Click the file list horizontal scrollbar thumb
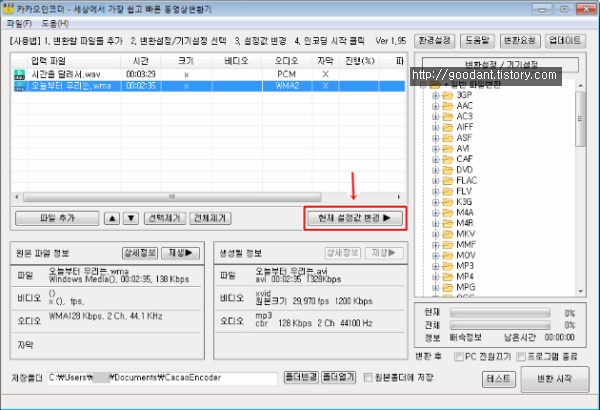Viewport: 600px width, 410px height. click(172, 197)
